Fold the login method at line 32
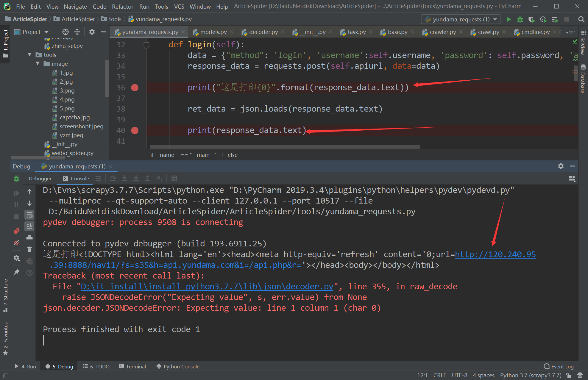This screenshot has width=588, height=380. point(146,45)
